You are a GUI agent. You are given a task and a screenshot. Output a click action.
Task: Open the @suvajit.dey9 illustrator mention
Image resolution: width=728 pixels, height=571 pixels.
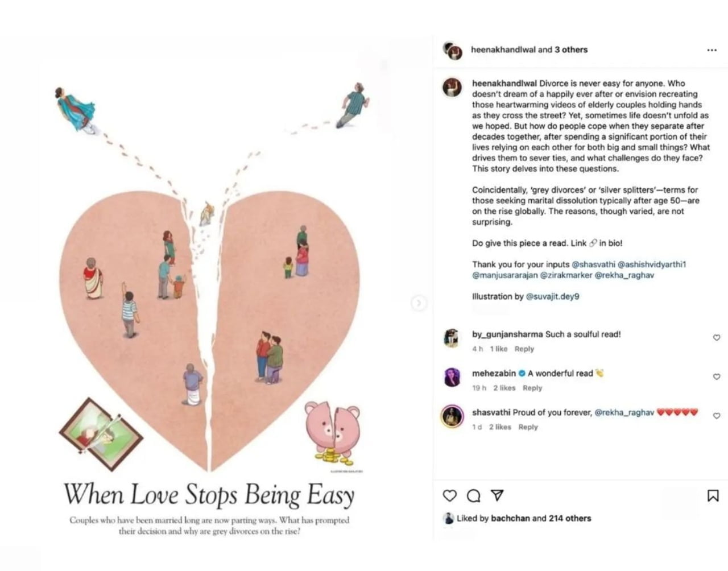click(552, 296)
